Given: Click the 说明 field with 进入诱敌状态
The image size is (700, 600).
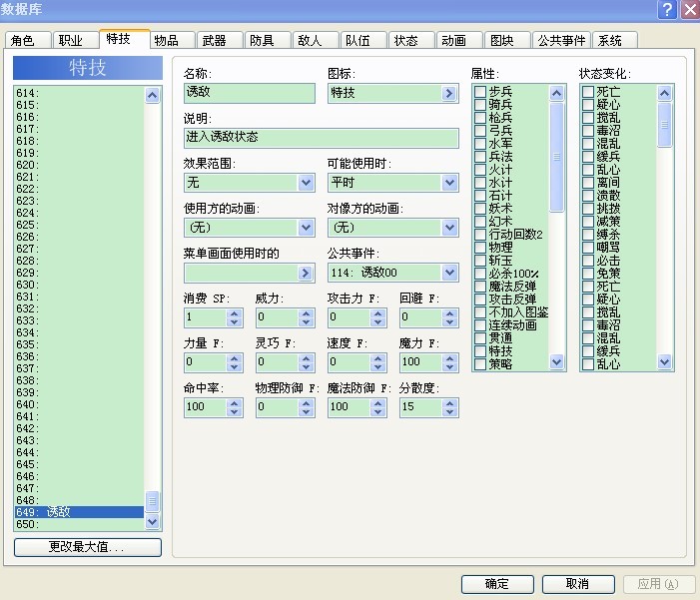Looking at the screenshot, I should click(x=321, y=138).
